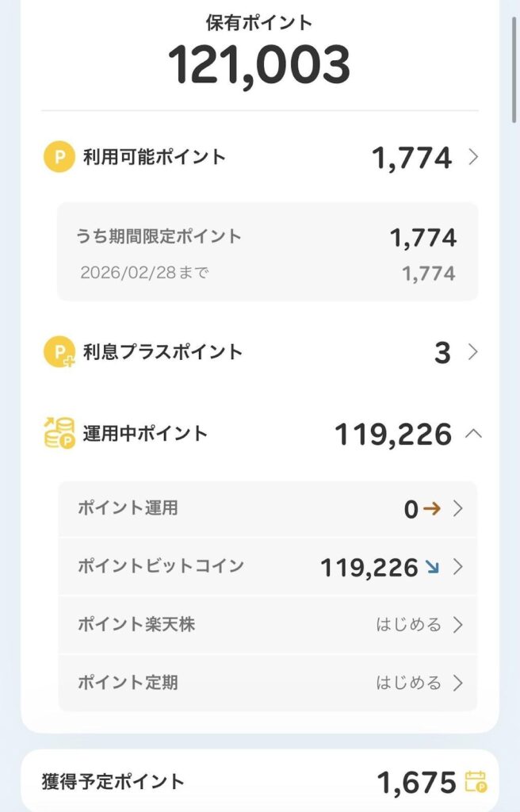Click the うち期間限定ポイント info box
This screenshot has height=812, width=520.
click(267, 251)
